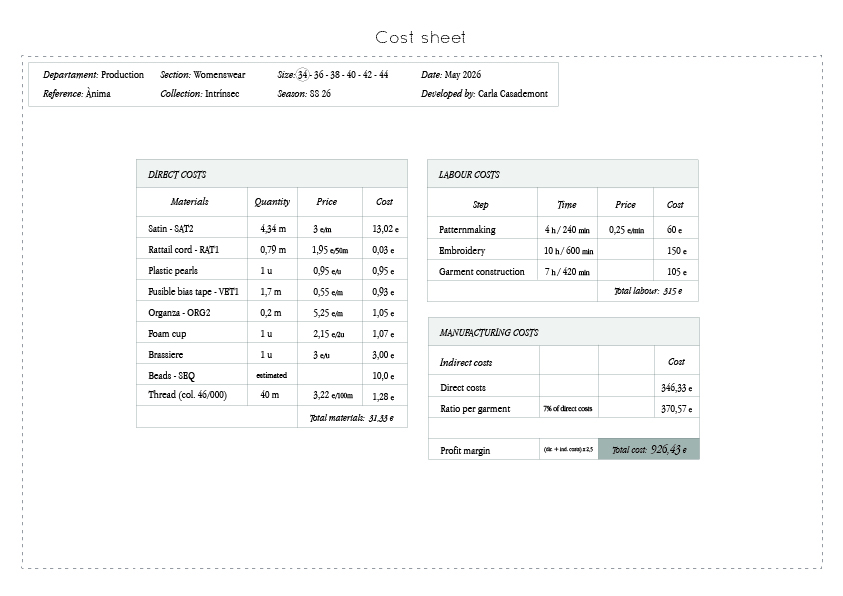
Task: Click 'Section: Womenswear' text
Action: tap(203, 75)
